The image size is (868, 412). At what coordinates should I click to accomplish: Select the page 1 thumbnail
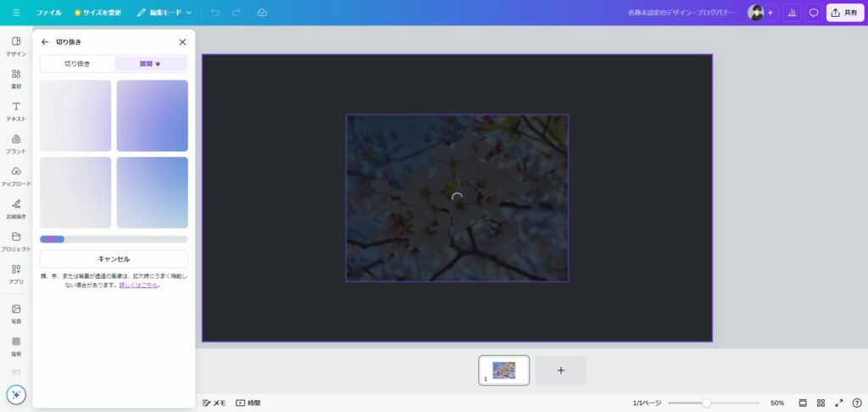504,370
